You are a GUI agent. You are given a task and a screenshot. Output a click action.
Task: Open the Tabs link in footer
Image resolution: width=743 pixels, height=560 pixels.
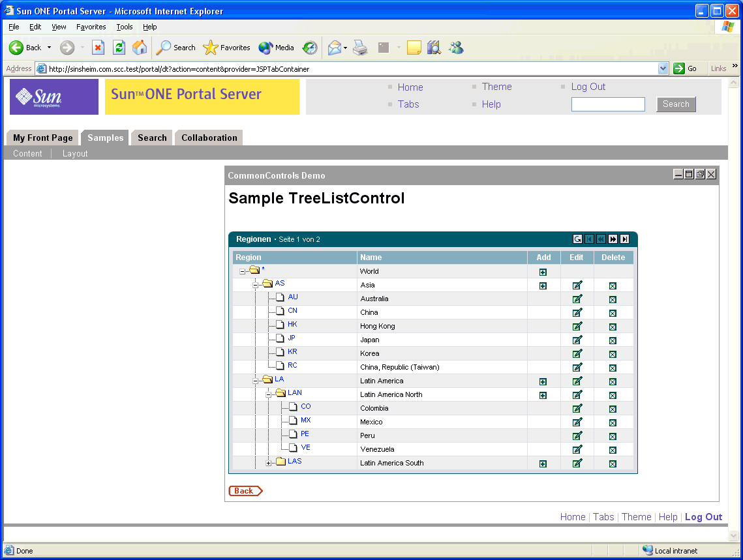pyautogui.click(x=603, y=517)
